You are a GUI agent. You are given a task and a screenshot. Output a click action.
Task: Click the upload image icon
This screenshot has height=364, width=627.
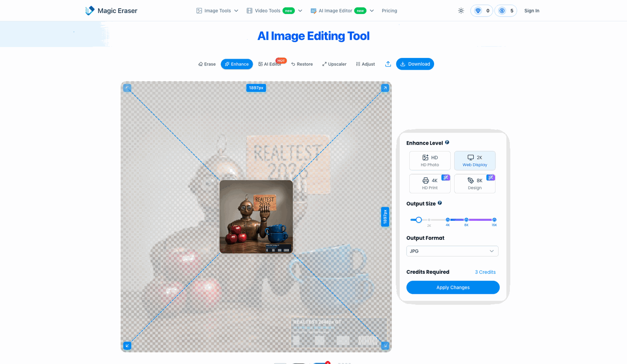[388, 64]
